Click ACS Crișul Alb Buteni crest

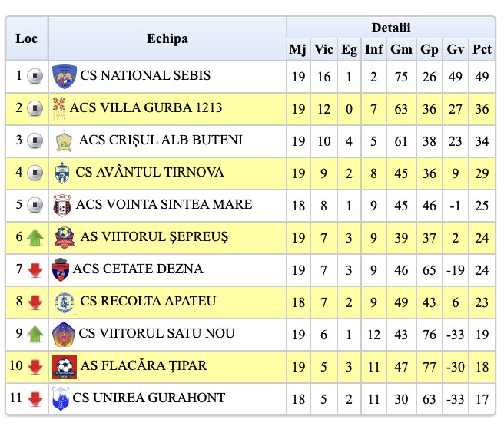64,140
